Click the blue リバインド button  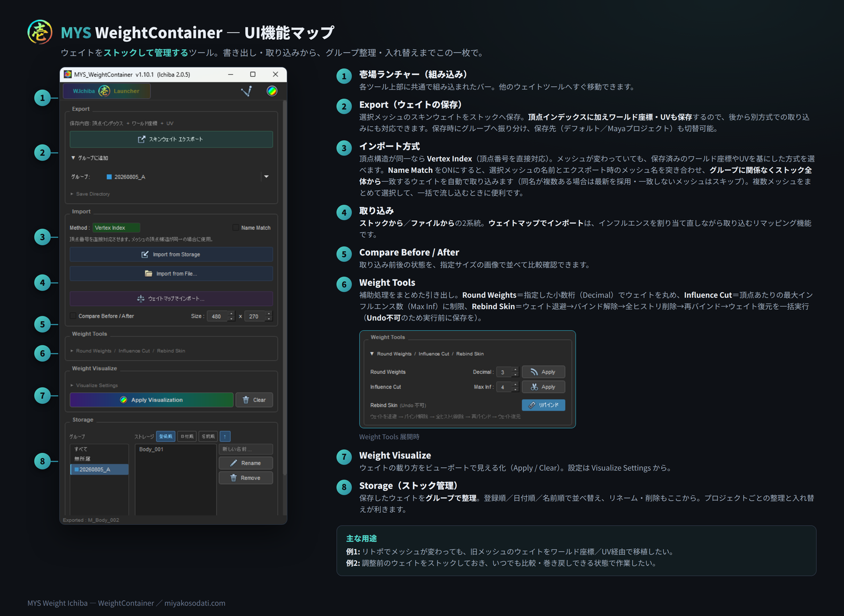point(543,405)
